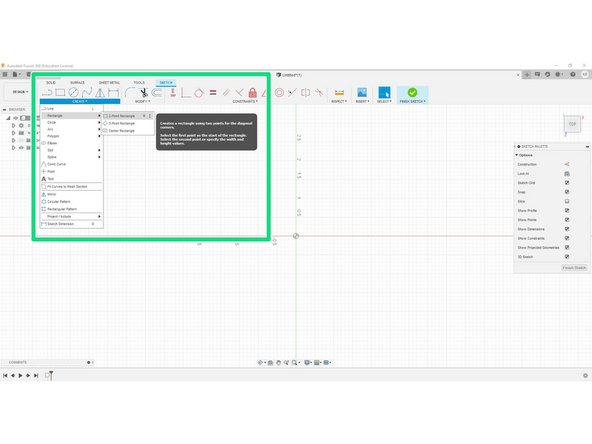Apply the Perpendicular constraint icon
The width and height of the screenshot is (592, 444).
239,92
